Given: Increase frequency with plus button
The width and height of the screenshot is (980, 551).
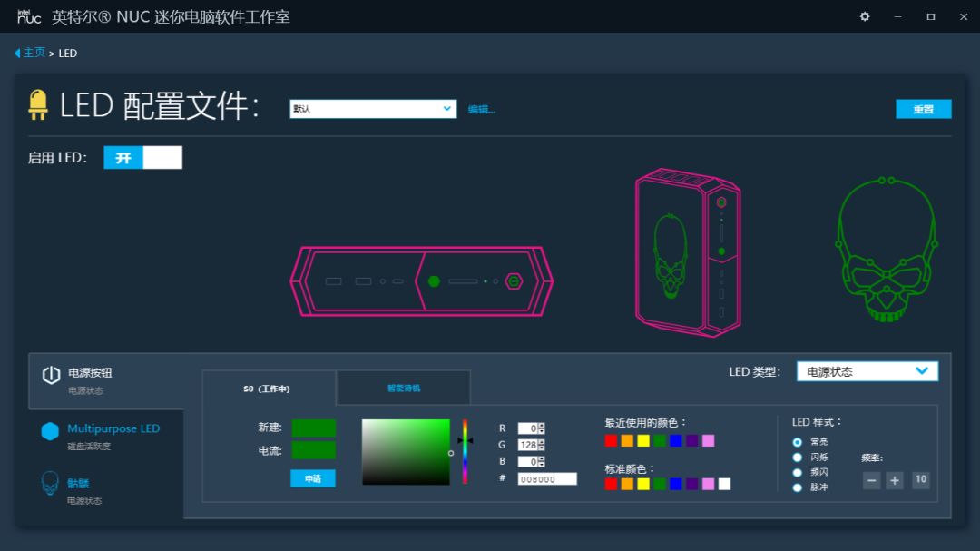Looking at the screenshot, I should [895, 480].
